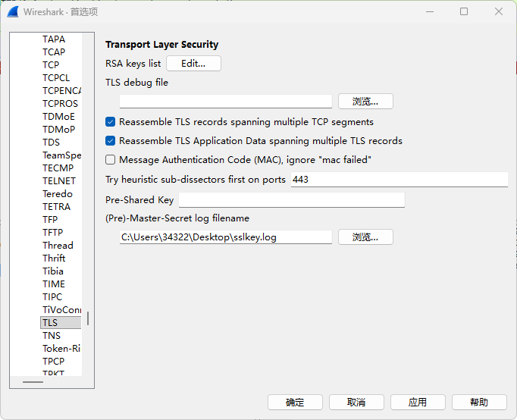The image size is (517, 420).
Task: Open the RSA keys list Edit dialog
Action: [x=193, y=63]
